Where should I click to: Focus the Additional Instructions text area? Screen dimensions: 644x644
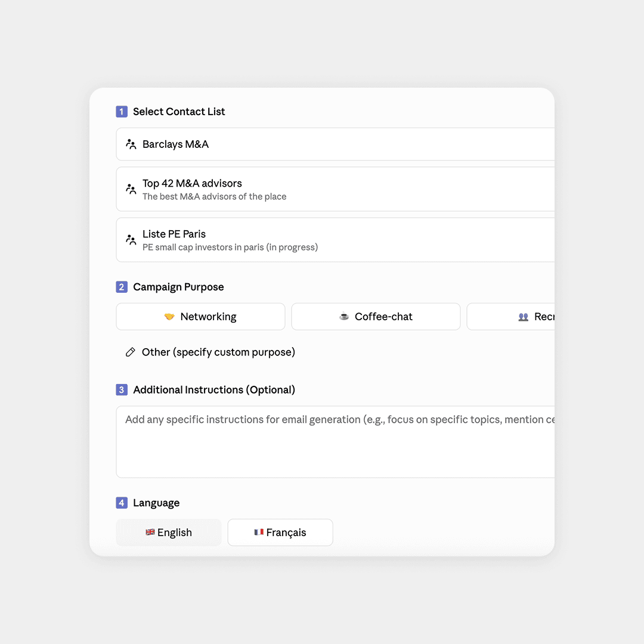point(334,442)
